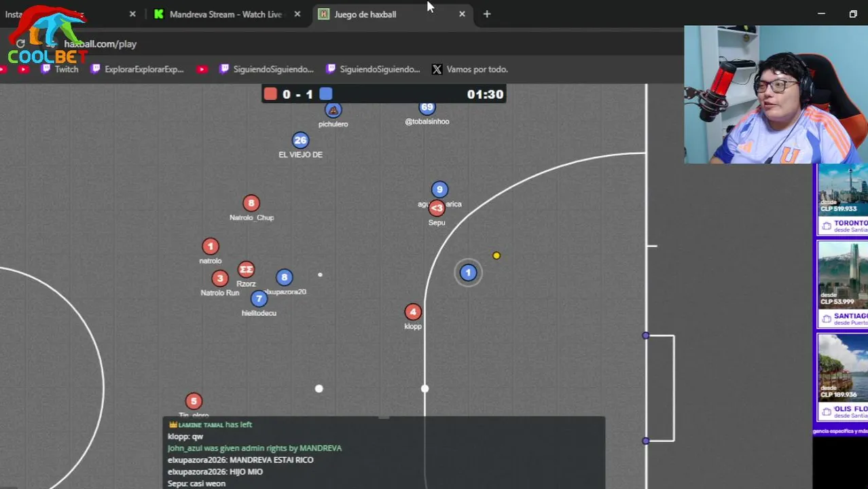Screen dimensions: 868x489
Task: Click the streamer webcam overlay
Action: tap(776, 94)
